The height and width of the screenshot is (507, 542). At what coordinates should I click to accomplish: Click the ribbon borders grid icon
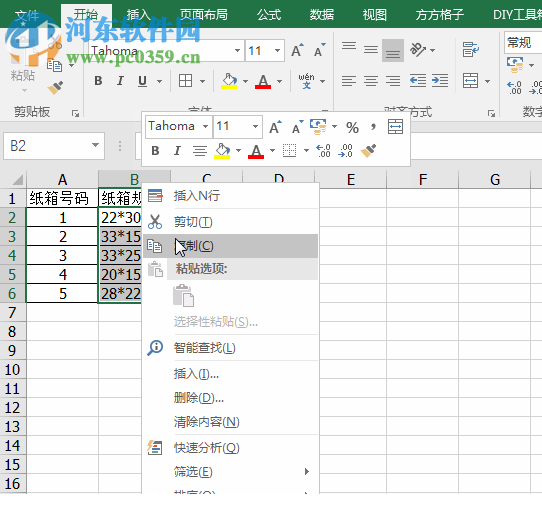point(185,81)
